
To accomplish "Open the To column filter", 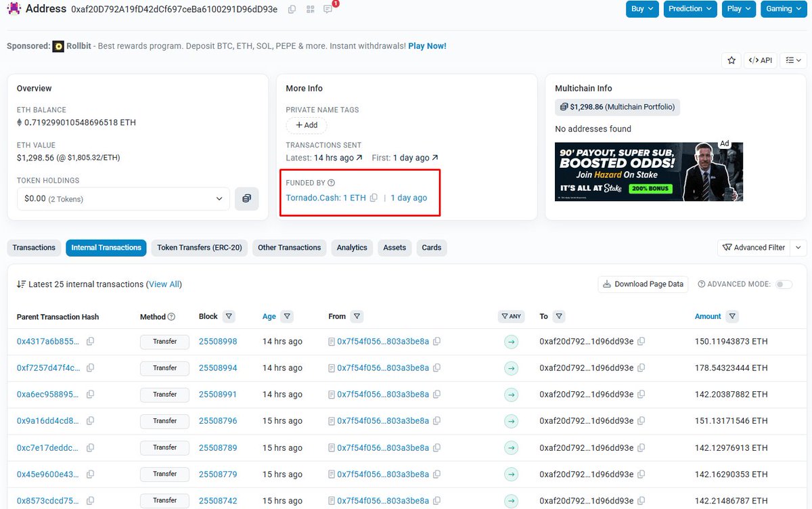I will [559, 316].
